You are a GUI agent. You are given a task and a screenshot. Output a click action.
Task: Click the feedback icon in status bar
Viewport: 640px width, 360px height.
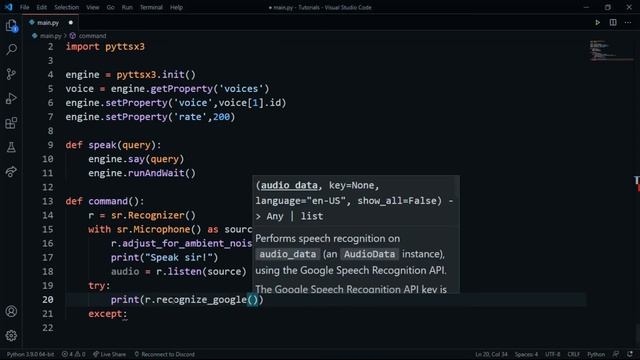point(616,354)
